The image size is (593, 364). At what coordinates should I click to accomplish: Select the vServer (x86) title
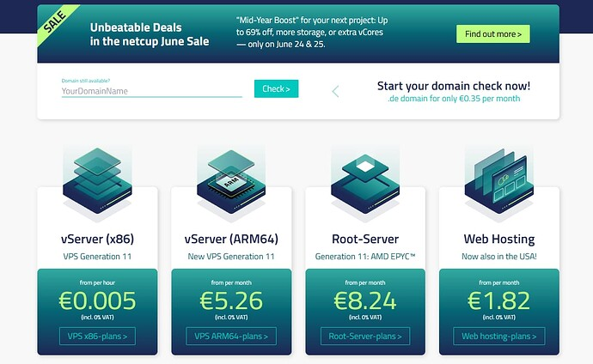[97, 239]
